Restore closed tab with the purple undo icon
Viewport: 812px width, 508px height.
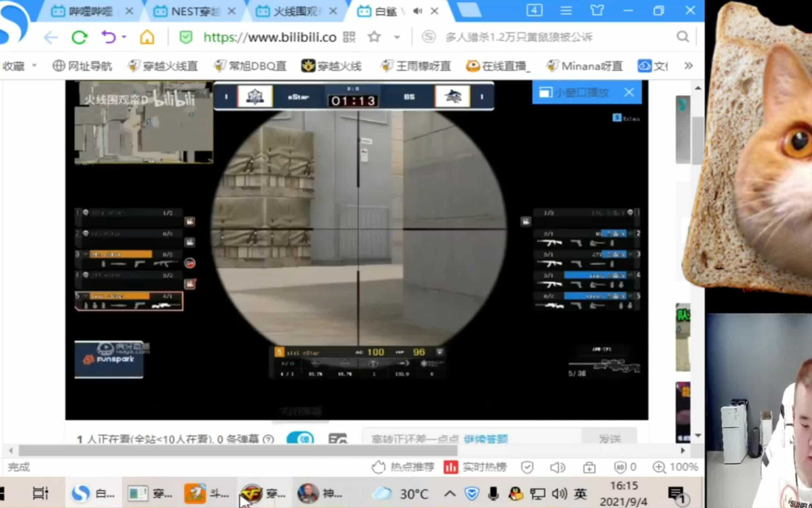pos(109,37)
